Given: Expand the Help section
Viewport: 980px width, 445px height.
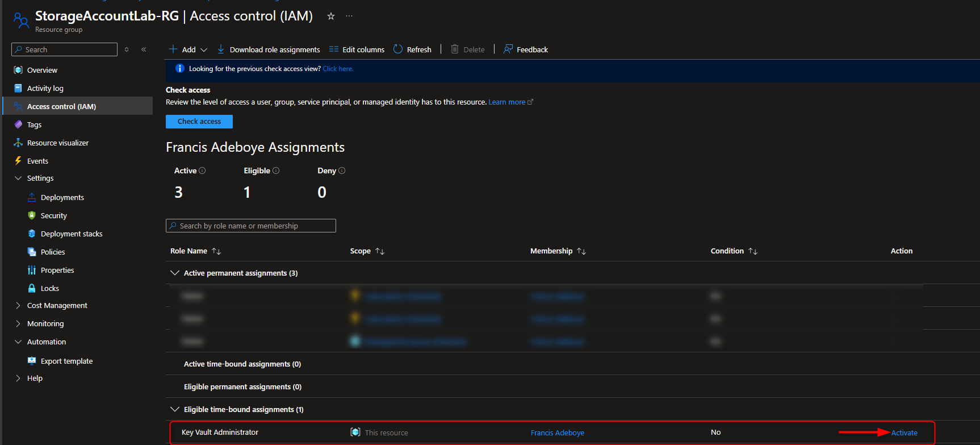Looking at the screenshot, I should coord(18,378).
